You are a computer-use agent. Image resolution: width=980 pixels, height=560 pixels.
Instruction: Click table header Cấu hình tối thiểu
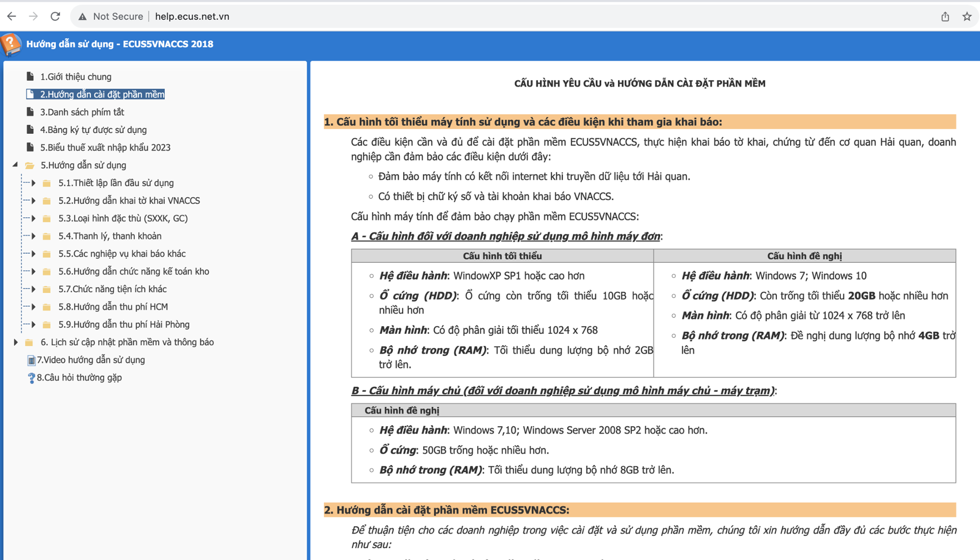pos(502,256)
